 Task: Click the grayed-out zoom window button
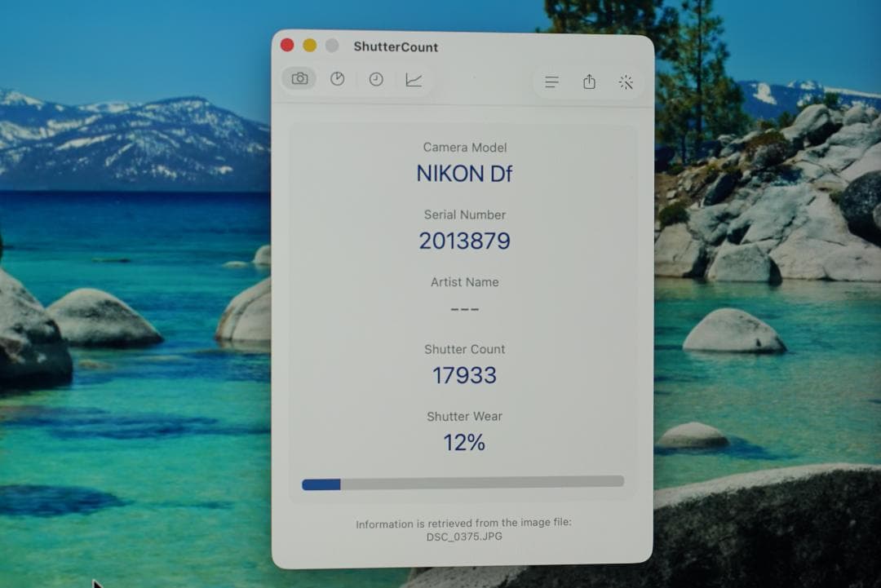(331, 46)
